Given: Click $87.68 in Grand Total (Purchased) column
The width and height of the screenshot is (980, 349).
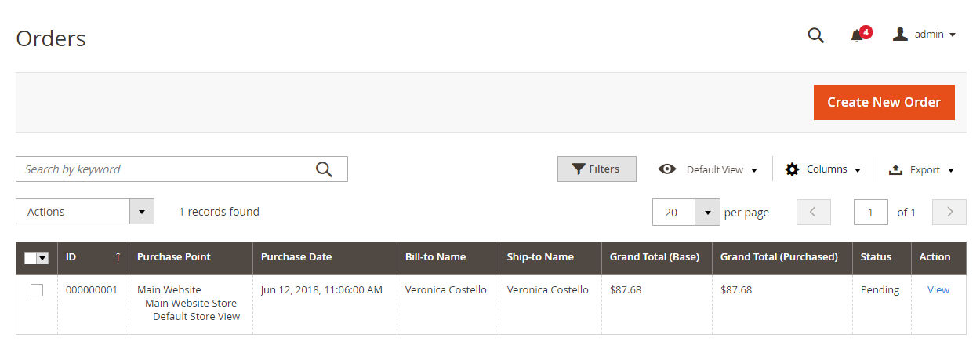Looking at the screenshot, I should point(736,289).
